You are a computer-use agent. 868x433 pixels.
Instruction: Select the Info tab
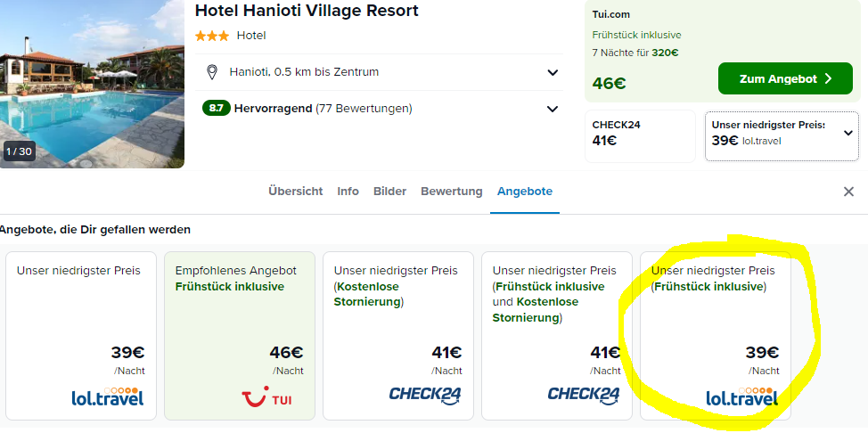pos(348,191)
